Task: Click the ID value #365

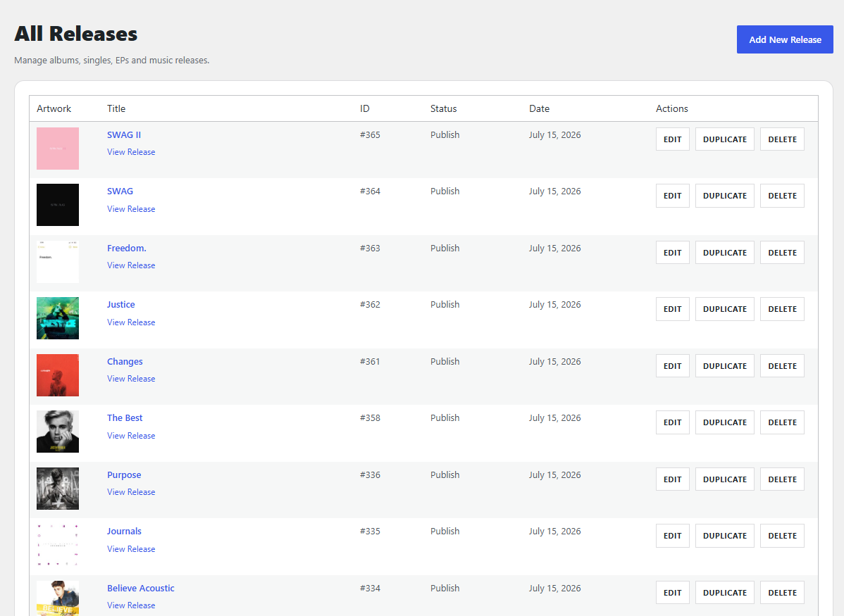Action: click(370, 135)
